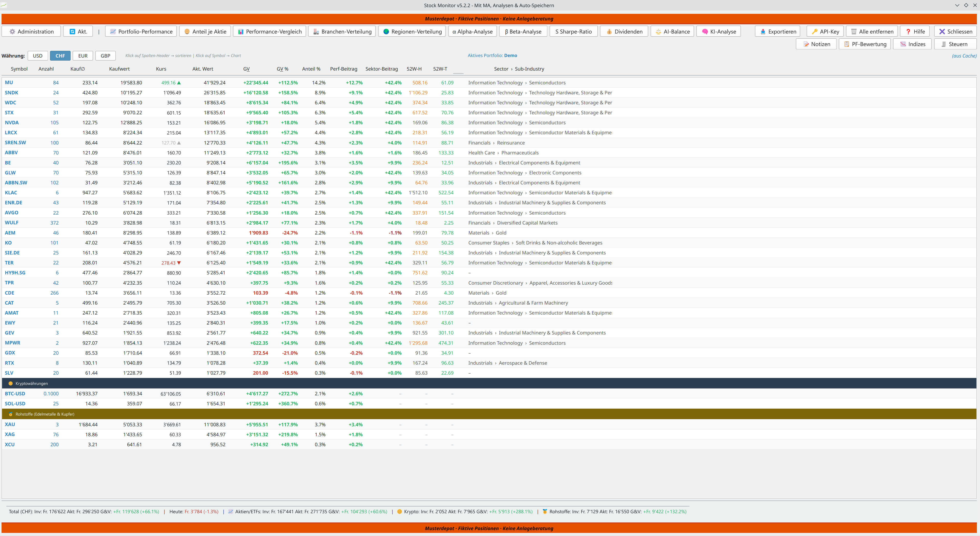The height and width of the screenshot is (536, 980).
Task: Sort by the Kurs column header
Action: click(x=161, y=69)
